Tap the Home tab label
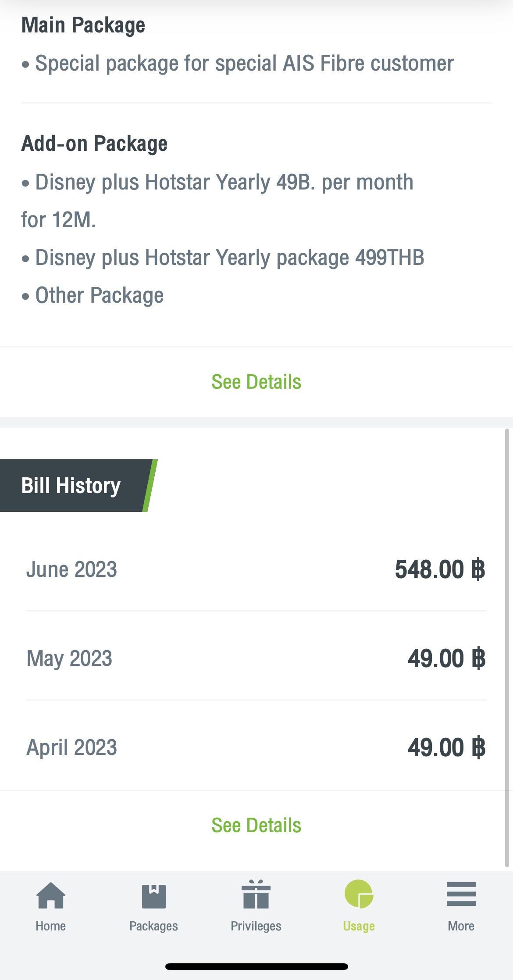 click(51, 926)
